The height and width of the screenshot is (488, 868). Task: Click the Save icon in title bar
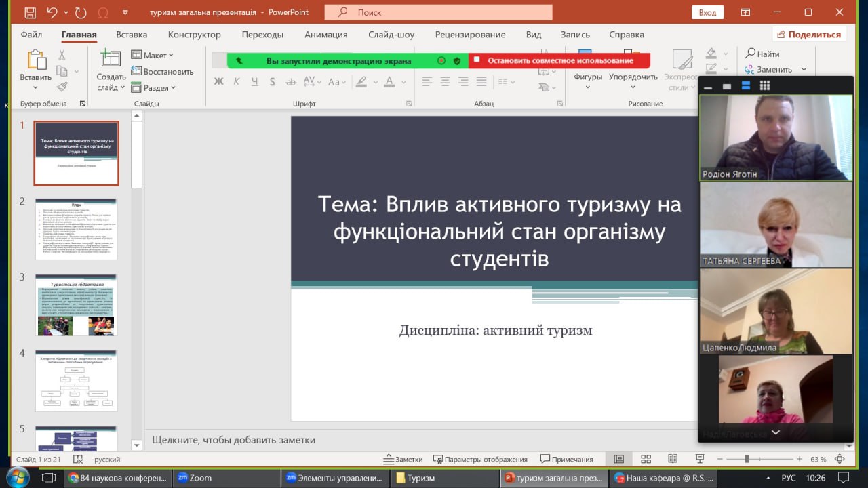point(29,12)
